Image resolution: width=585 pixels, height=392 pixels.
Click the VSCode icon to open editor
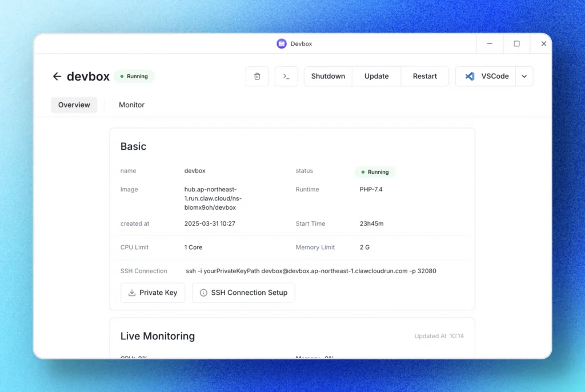click(x=470, y=76)
